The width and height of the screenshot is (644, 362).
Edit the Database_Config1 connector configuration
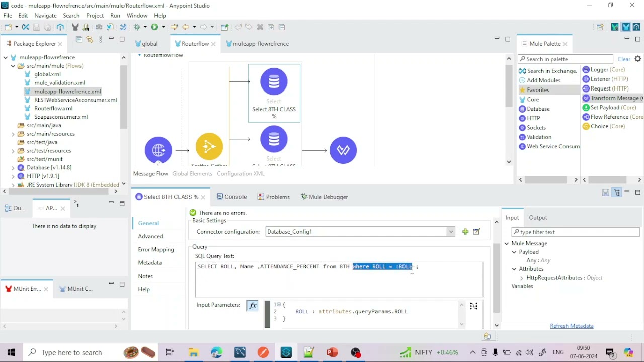(477, 232)
